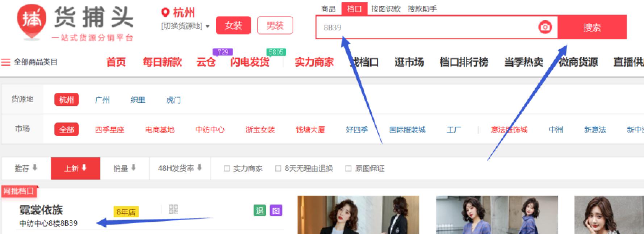Filter market by 钱塘大厦
This screenshot has height=234, width=644.
point(310,129)
